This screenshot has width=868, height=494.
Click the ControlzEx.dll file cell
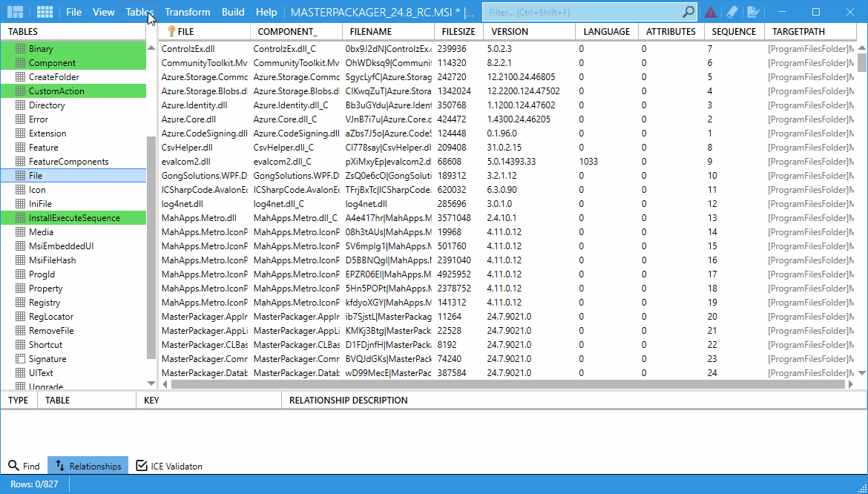point(188,49)
